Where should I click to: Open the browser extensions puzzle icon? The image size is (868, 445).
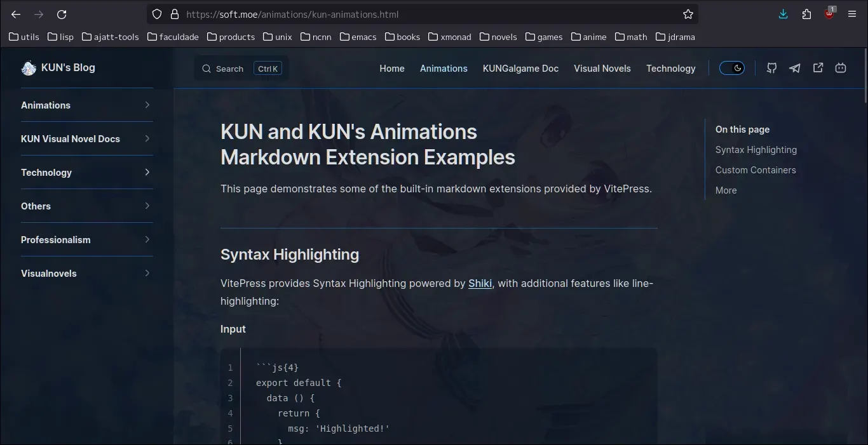tap(806, 14)
